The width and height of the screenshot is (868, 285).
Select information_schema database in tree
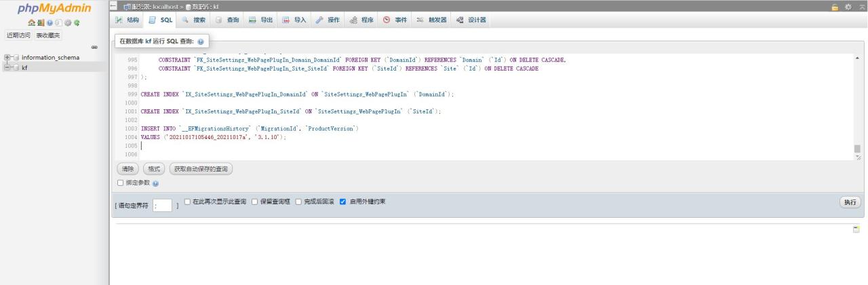50,58
